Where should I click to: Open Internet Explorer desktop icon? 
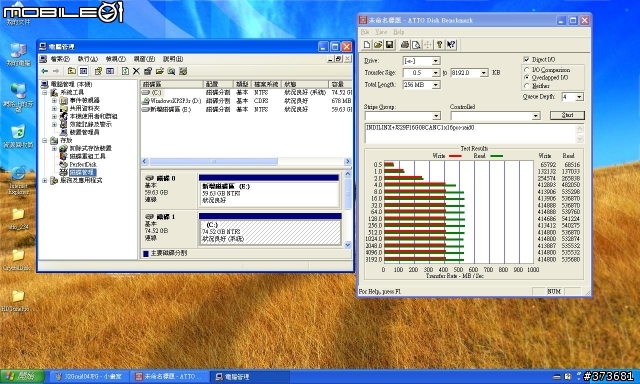click(18, 180)
